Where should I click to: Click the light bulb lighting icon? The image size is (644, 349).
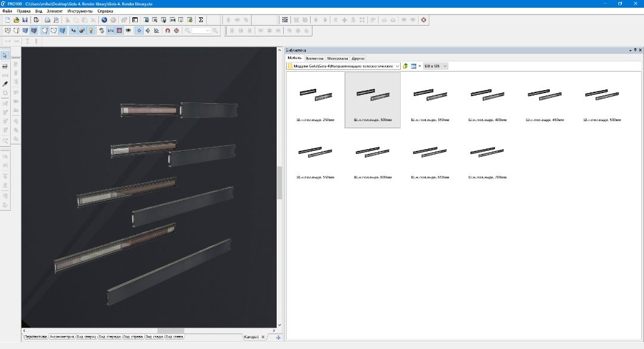coord(91,30)
